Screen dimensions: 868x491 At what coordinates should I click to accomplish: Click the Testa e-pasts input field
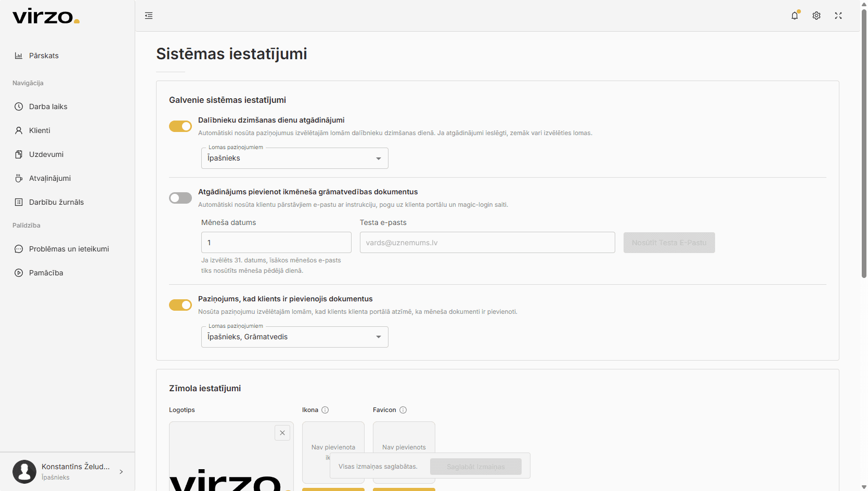coord(487,243)
